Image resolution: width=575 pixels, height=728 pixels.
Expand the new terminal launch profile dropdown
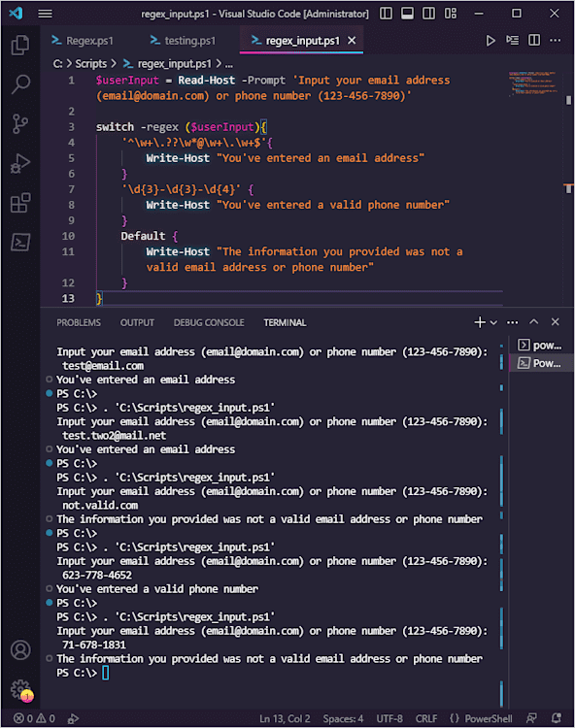point(493,322)
